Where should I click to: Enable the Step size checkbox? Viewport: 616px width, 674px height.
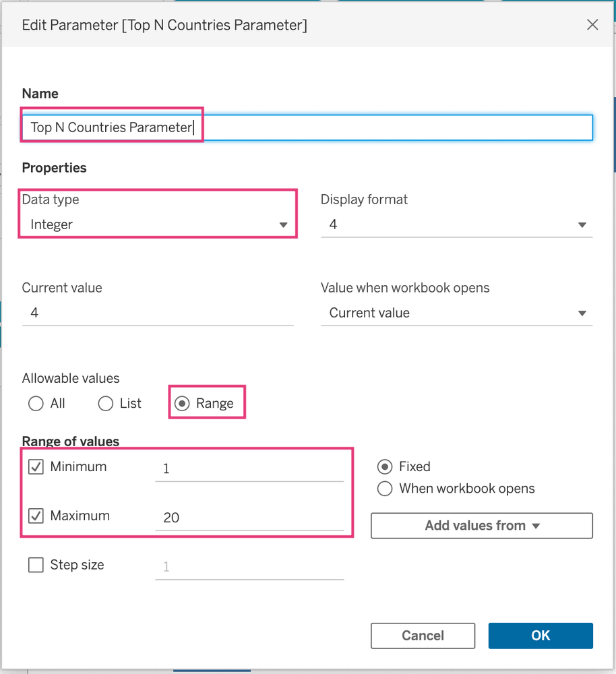[36, 565]
